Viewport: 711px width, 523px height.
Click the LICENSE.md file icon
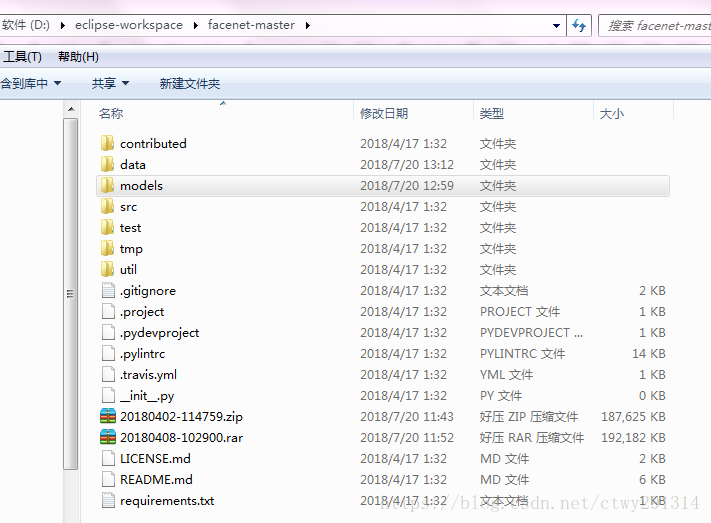tap(108, 458)
